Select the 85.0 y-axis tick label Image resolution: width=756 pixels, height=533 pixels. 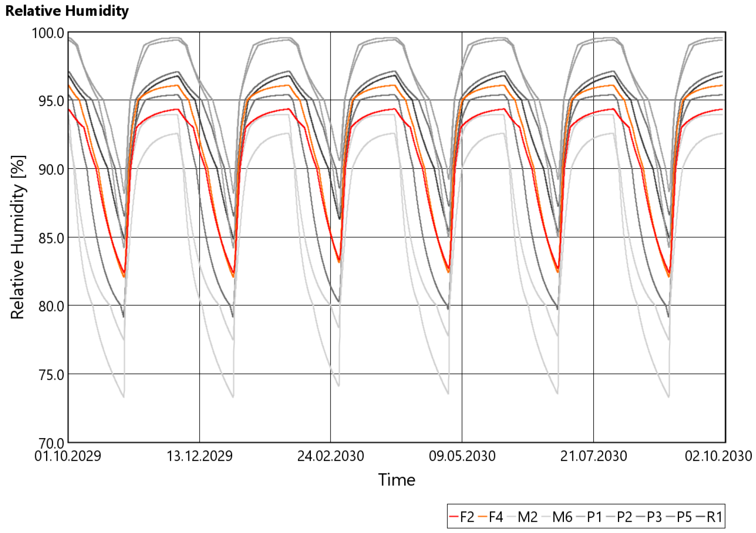click(51, 238)
